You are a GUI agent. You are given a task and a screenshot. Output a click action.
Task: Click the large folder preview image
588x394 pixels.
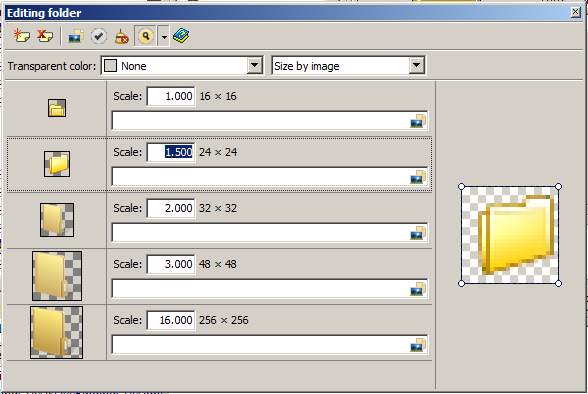click(x=510, y=235)
